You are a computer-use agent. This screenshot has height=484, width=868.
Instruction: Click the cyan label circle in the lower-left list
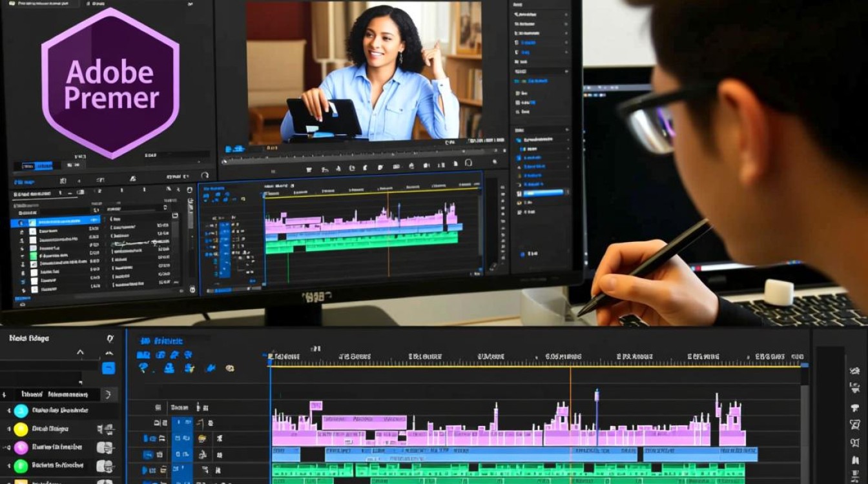click(21, 410)
